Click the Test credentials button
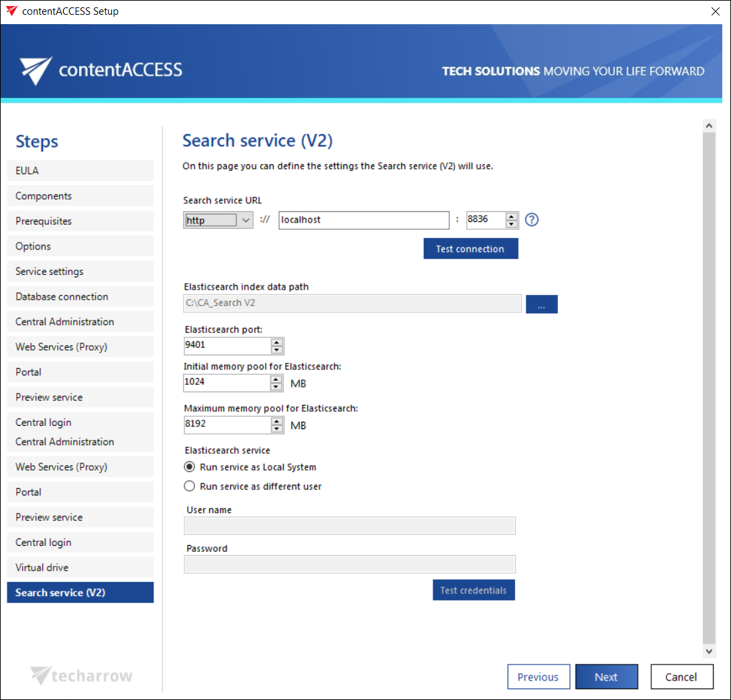This screenshot has width=731, height=700. (473, 590)
